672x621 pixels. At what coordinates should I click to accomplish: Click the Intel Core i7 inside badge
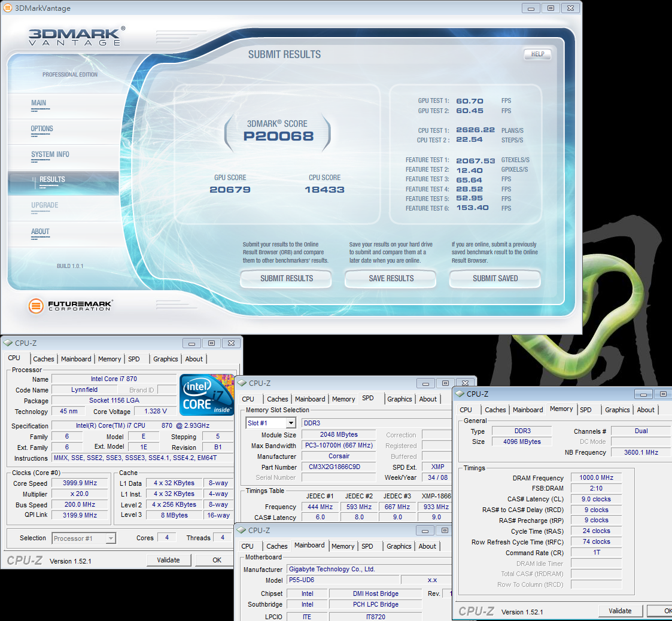207,395
